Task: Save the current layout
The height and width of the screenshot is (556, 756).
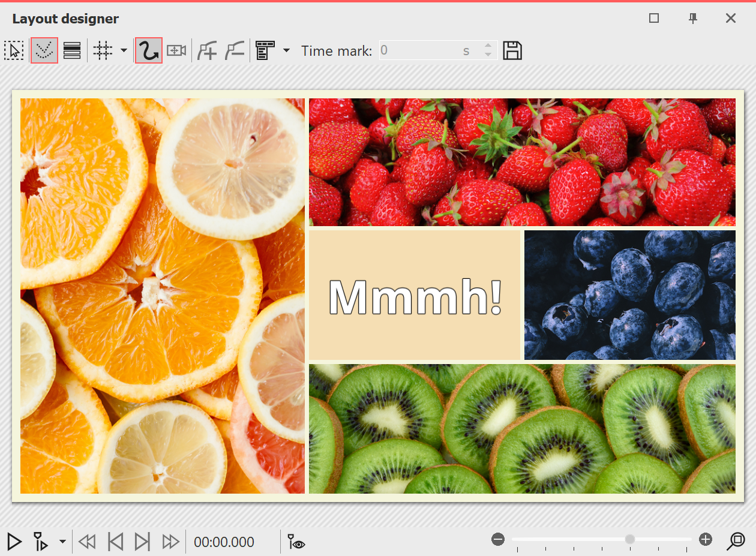Action: point(513,50)
